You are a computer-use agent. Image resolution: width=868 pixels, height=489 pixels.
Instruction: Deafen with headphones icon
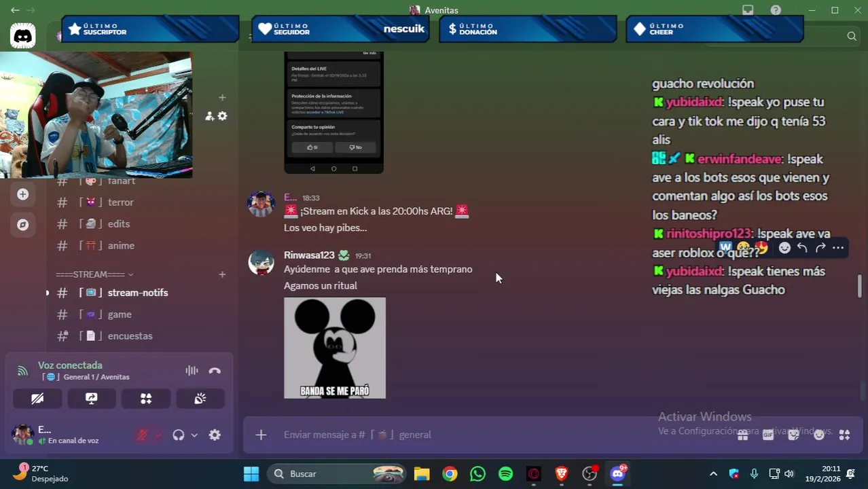click(x=179, y=435)
